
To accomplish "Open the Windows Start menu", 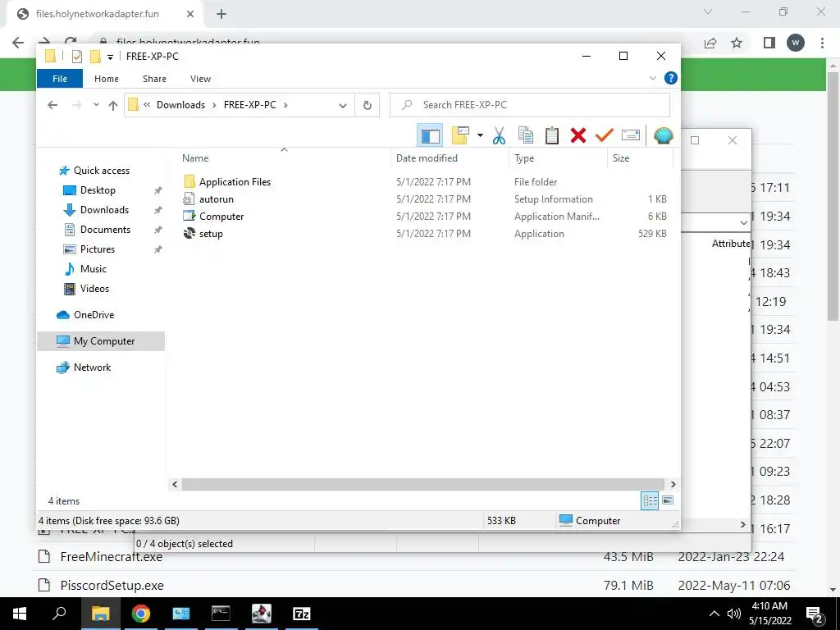I will pyautogui.click(x=20, y=614).
